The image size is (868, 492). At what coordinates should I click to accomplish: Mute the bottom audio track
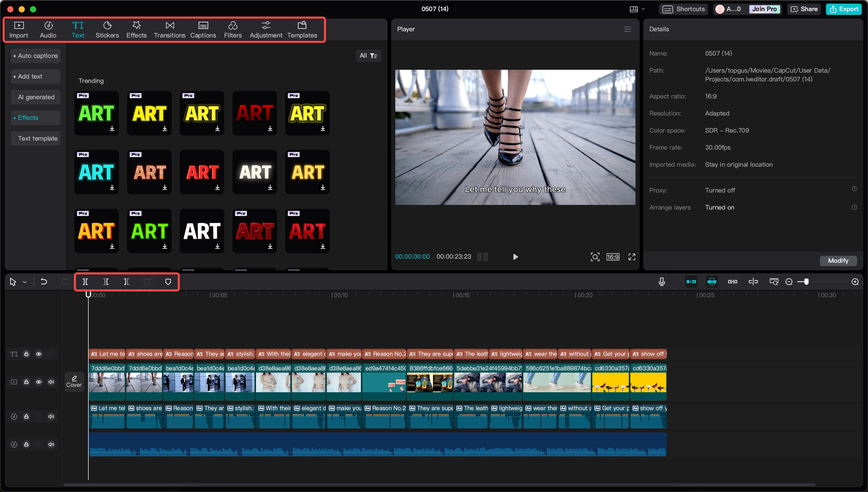tap(51, 444)
